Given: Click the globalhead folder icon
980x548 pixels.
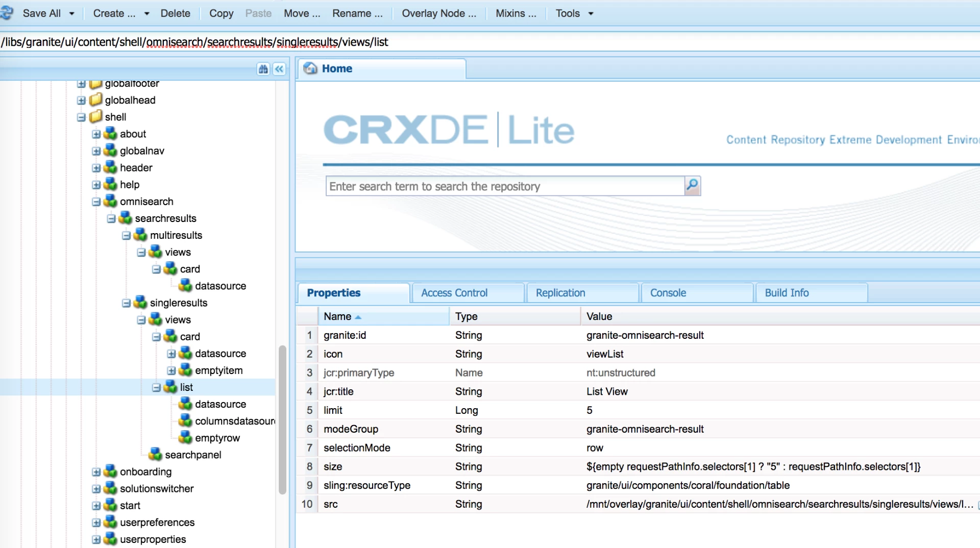Looking at the screenshot, I should [x=96, y=99].
